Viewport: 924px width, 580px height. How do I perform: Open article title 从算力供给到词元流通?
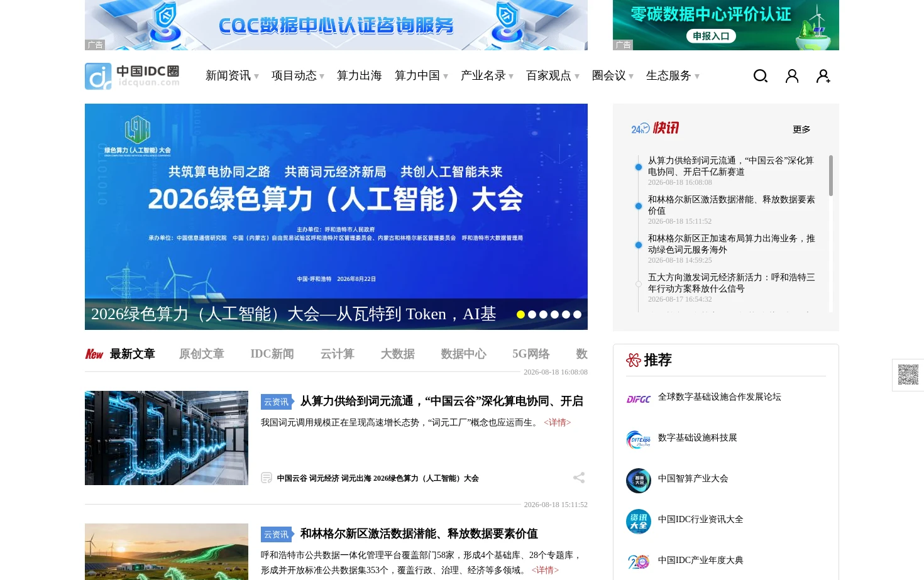pos(442,401)
